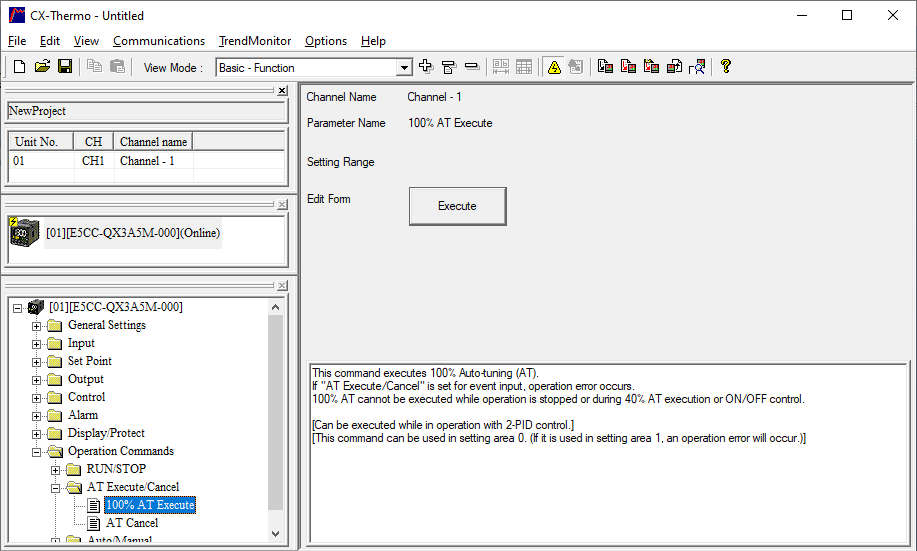Select unit 01 cell in the table
The height and width of the screenshot is (551, 917).
42,161
